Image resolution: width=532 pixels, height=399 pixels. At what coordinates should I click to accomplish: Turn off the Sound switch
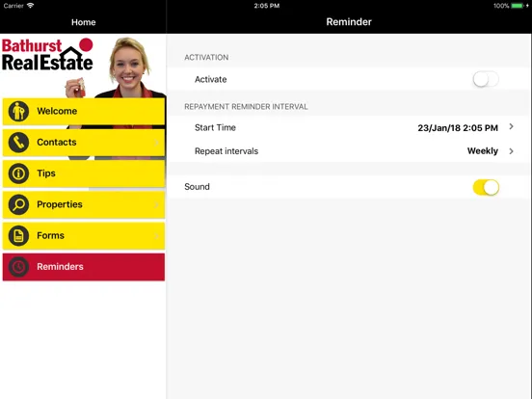pyautogui.click(x=486, y=187)
